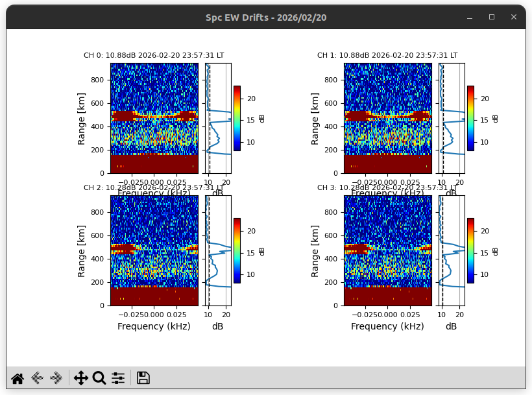This screenshot has width=532, height=395.
Task: Go back to previous view arrow
Action: 37,378
